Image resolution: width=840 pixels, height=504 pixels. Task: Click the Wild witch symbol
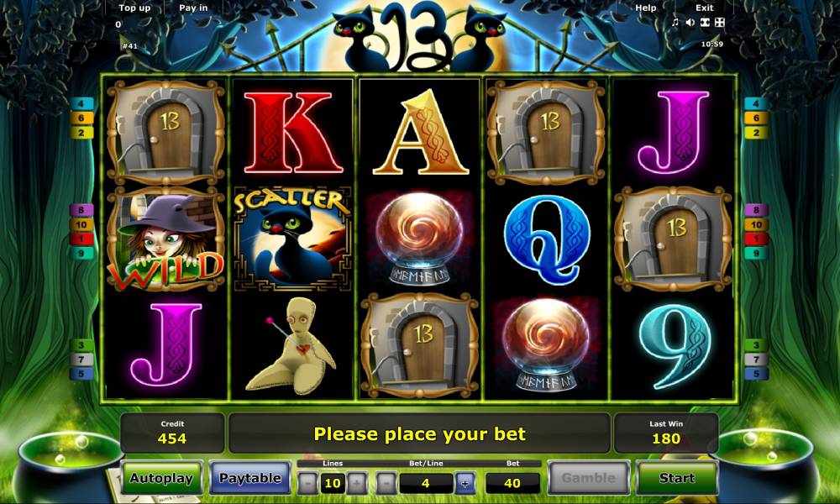pos(165,239)
